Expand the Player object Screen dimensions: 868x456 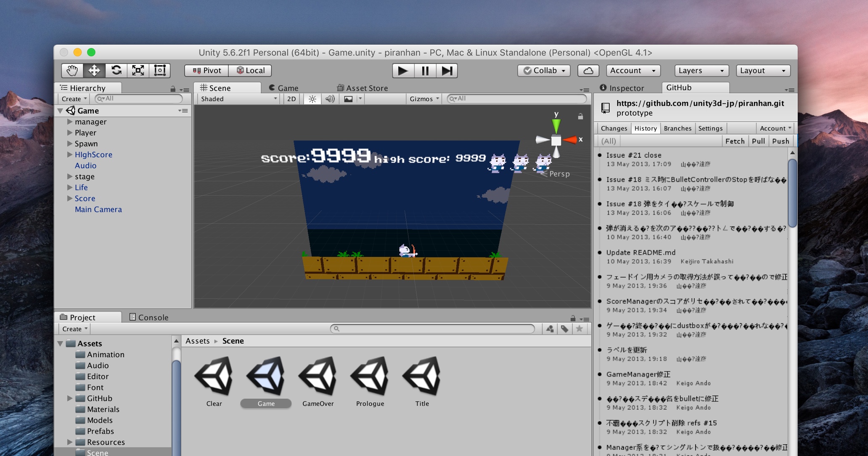(70, 133)
